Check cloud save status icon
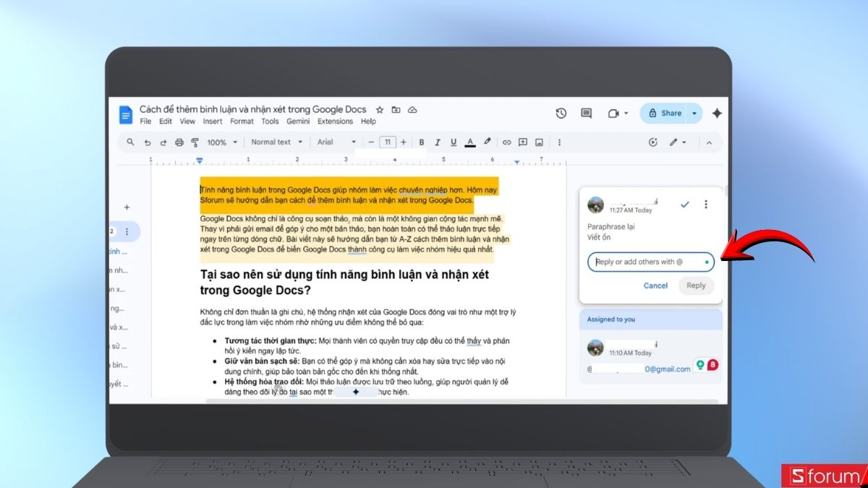The height and width of the screenshot is (488, 868). (x=412, y=110)
